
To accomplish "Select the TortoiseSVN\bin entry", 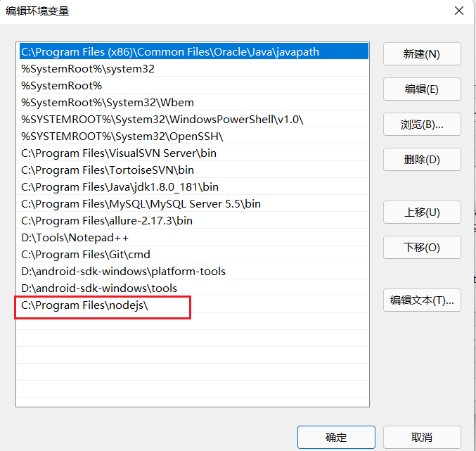I will click(x=193, y=170).
